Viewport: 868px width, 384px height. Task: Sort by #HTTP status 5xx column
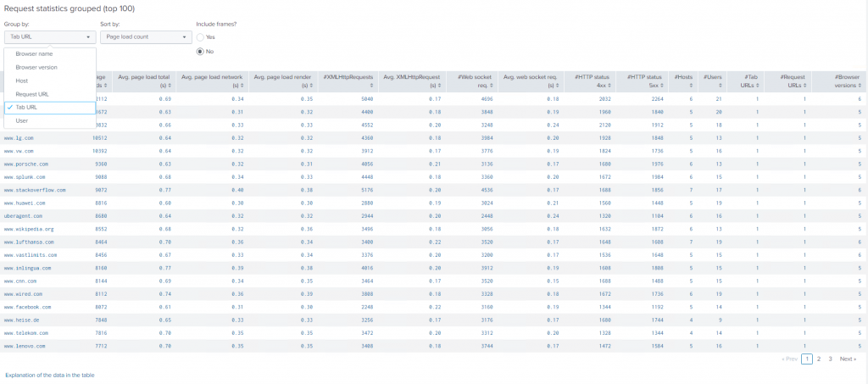click(x=643, y=81)
